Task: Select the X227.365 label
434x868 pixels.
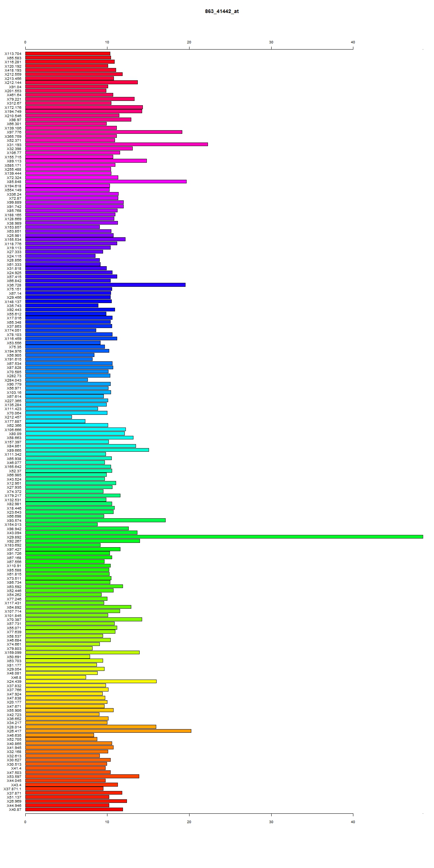Action: point(13,401)
